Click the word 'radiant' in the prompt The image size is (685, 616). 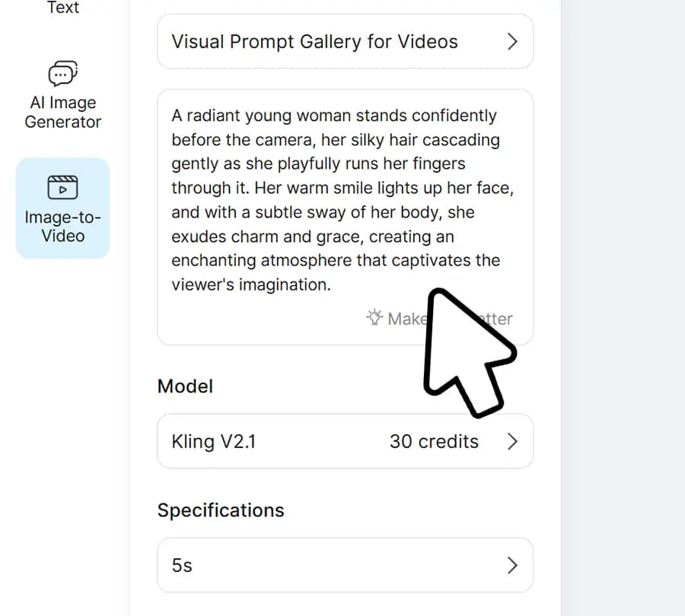(x=216, y=116)
